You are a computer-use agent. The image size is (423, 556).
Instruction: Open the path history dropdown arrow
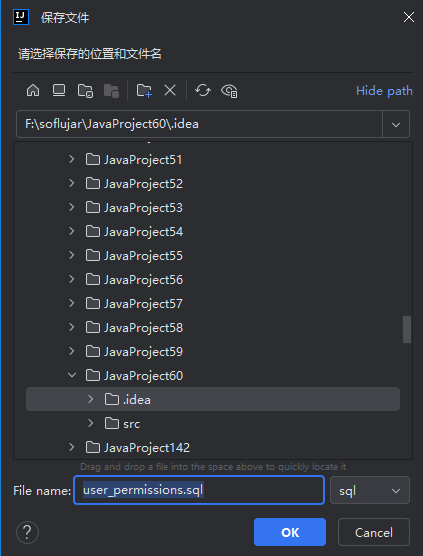pos(396,124)
